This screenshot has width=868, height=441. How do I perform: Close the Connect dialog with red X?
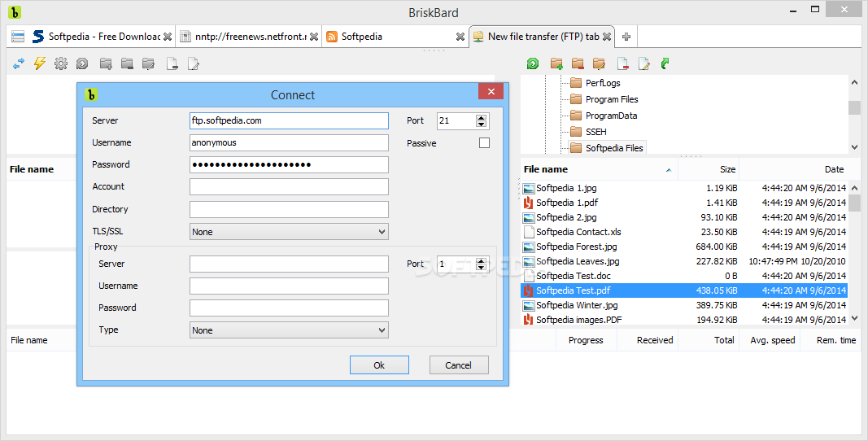pos(491,92)
